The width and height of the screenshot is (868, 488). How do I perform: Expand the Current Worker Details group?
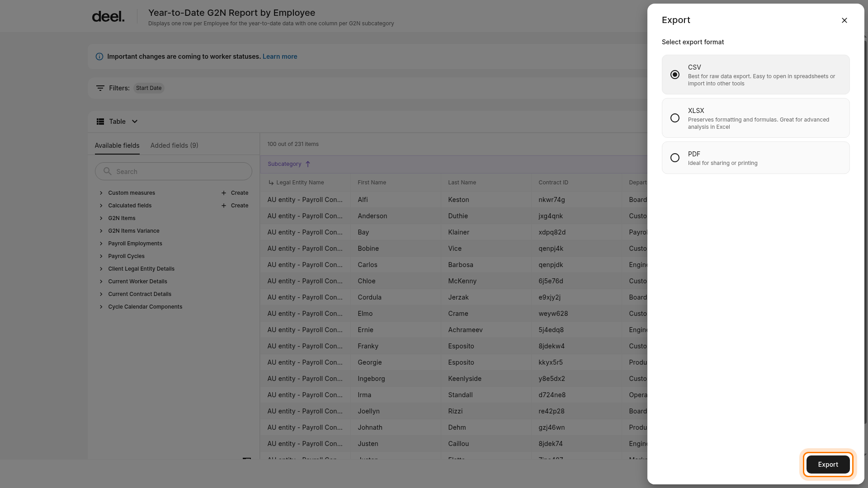(101, 282)
